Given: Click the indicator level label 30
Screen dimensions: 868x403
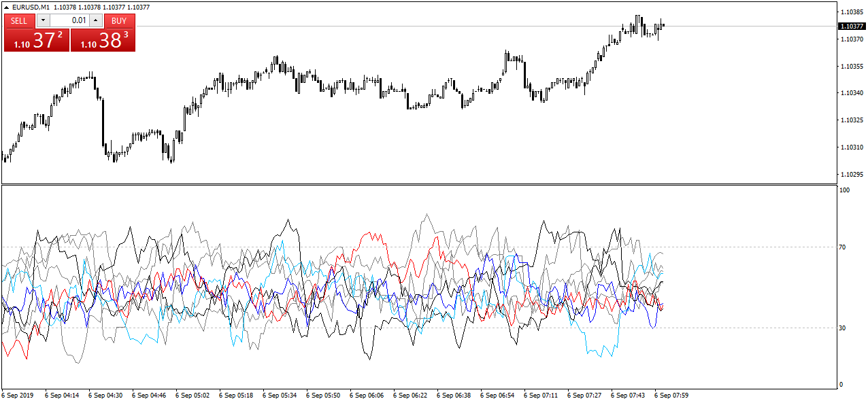Looking at the screenshot, I should tap(844, 328).
